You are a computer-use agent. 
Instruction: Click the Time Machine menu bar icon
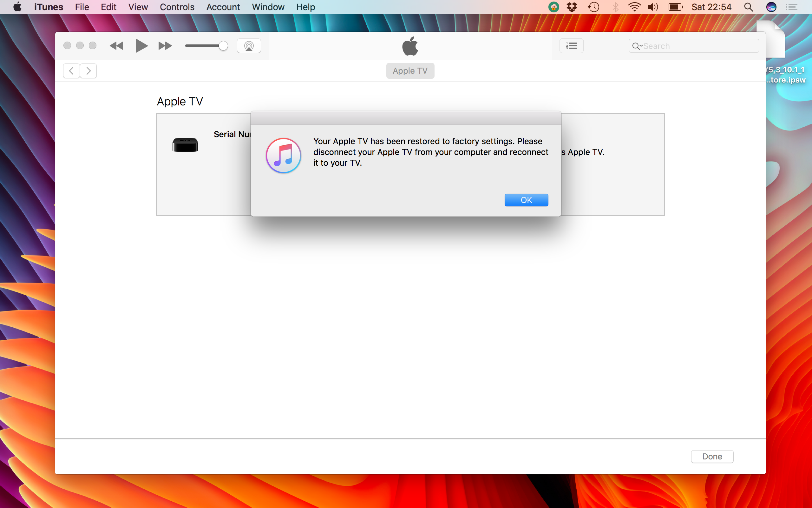pos(593,7)
